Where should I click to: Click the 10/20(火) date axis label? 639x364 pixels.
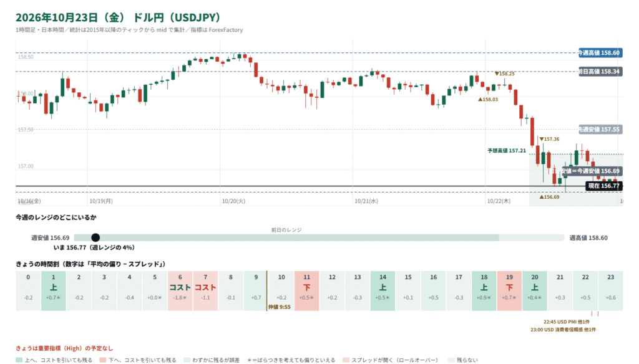pyautogui.click(x=233, y=201)
